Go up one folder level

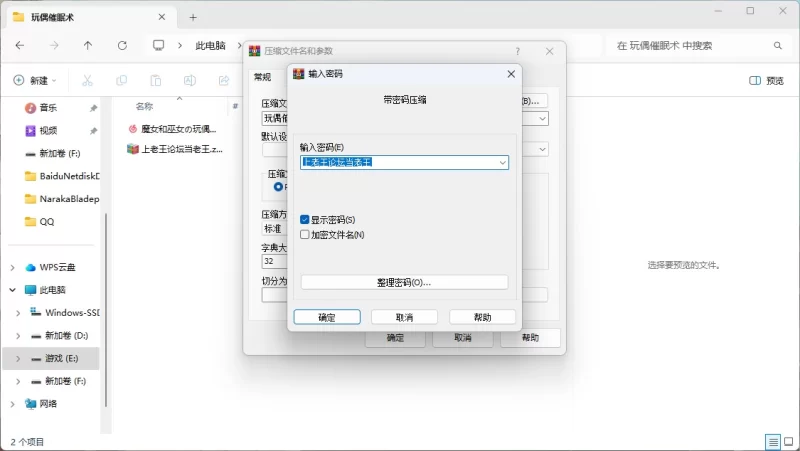(88, 45)
